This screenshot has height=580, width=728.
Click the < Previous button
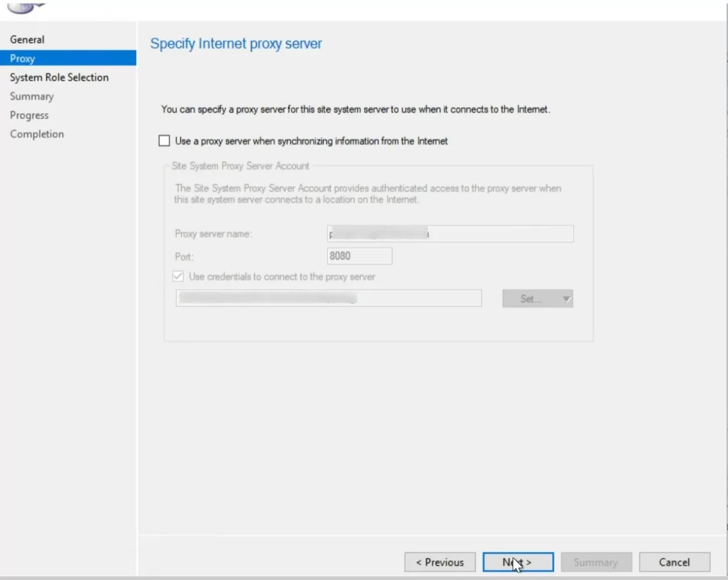(x=440, y=562)
